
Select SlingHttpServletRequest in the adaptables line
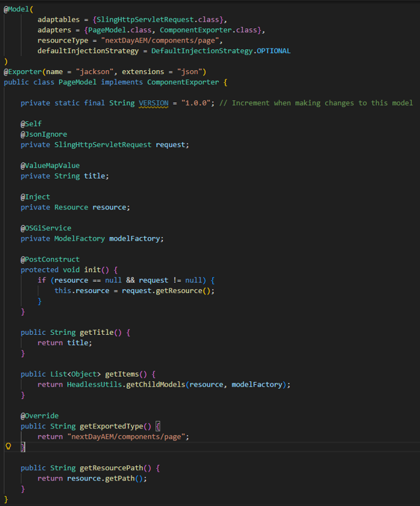(145, 20)
